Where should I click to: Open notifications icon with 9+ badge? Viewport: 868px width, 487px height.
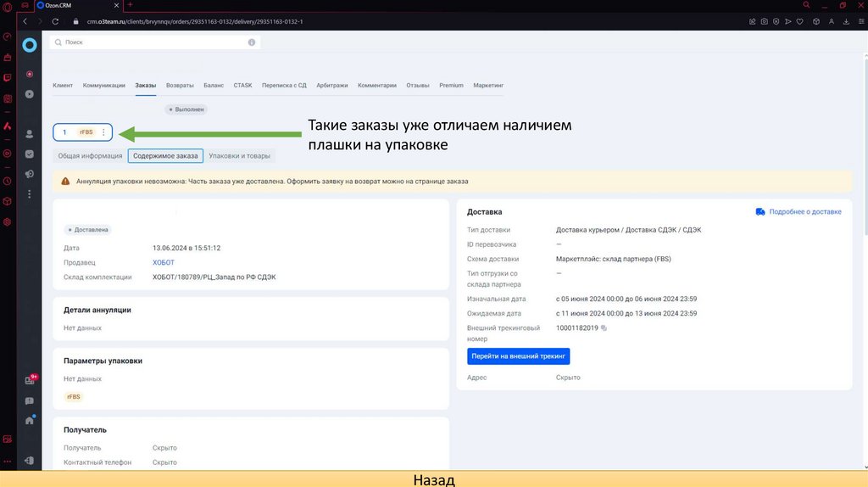[30, 380]
